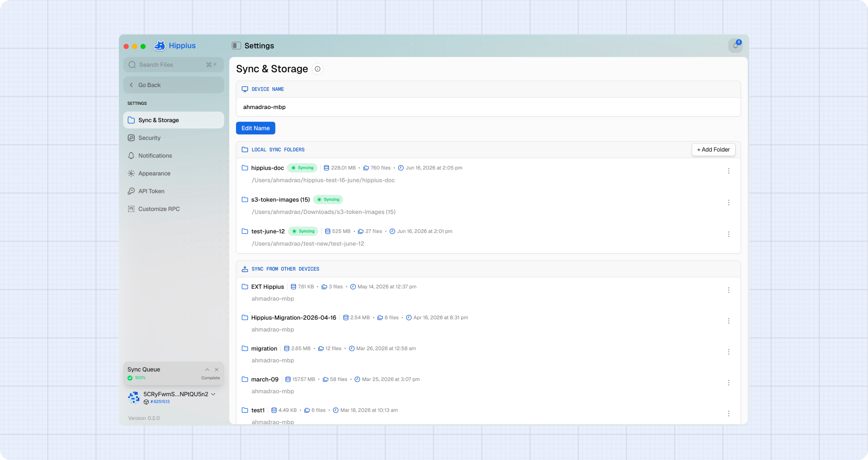Click the storage size icon for test-june-12

pyautogui.click(x=328, y=231)
